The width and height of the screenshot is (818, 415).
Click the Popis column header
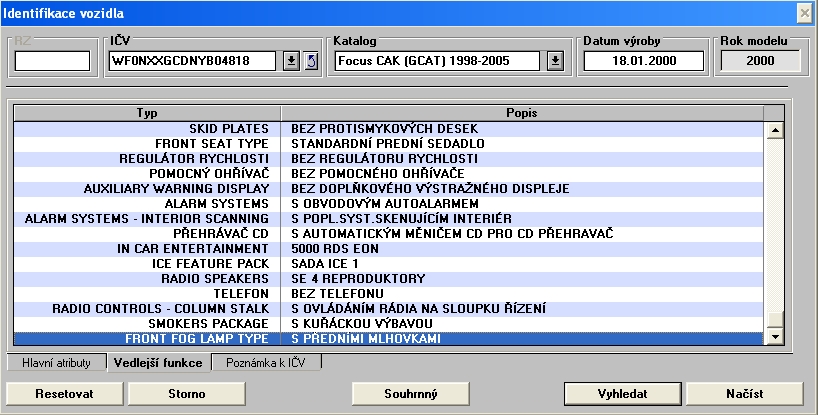click(521, 113)
